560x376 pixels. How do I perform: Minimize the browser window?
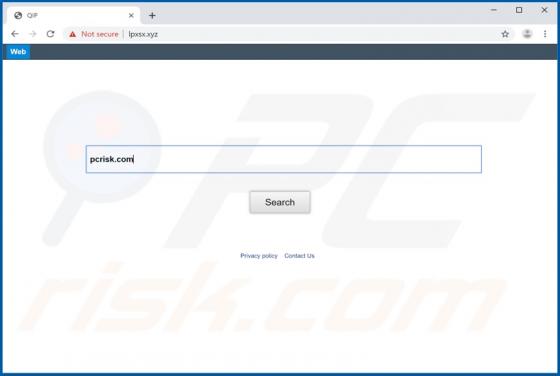click(x=494, y=10)
